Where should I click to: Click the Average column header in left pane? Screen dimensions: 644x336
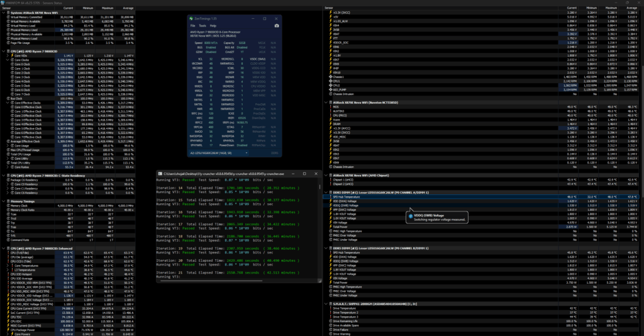[x=125, y=8]
